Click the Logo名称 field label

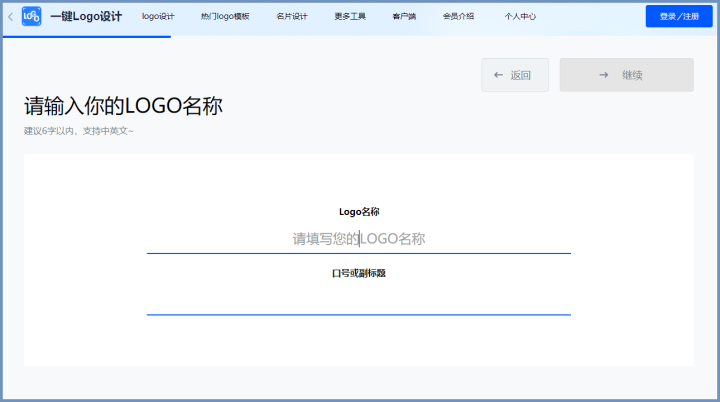click(359, 212)
